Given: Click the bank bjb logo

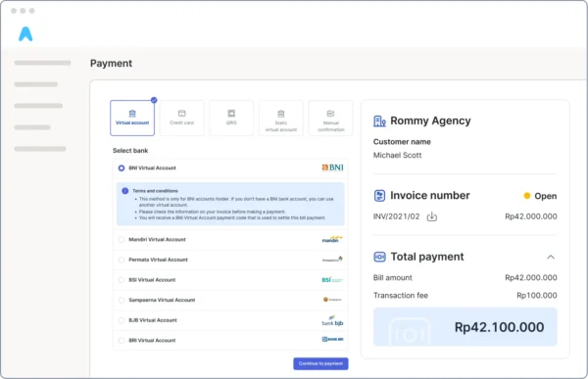Looking at the screenshot, I should click(332, 320).
